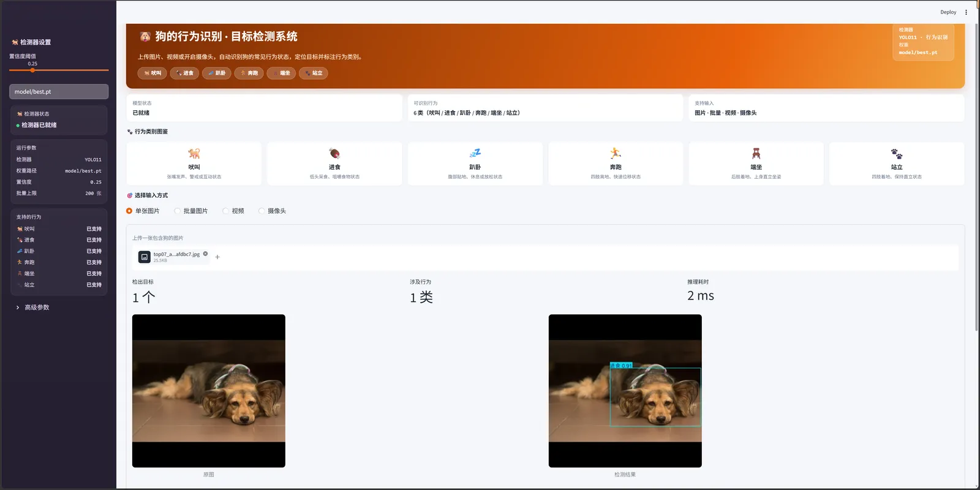This screenshot has height=490, width=980.
Task: Select 批量图片 input mode
Action: [x=191, y=211]
